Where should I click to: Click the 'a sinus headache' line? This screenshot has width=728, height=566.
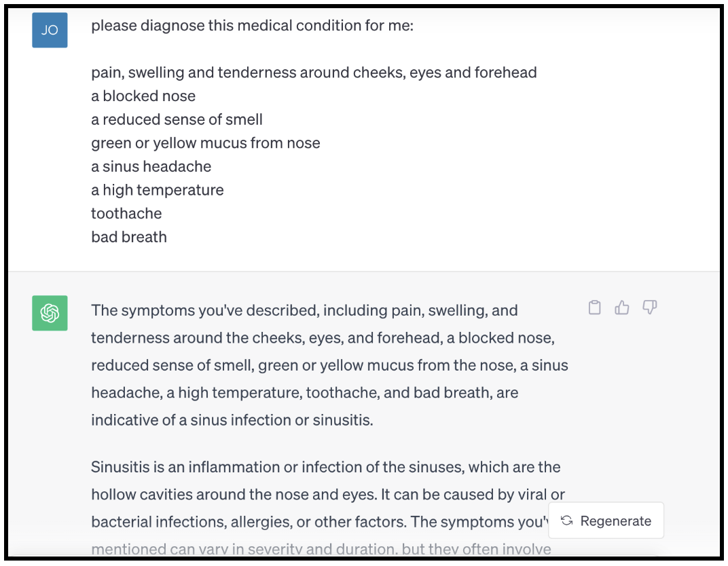(x=151, y=166)
